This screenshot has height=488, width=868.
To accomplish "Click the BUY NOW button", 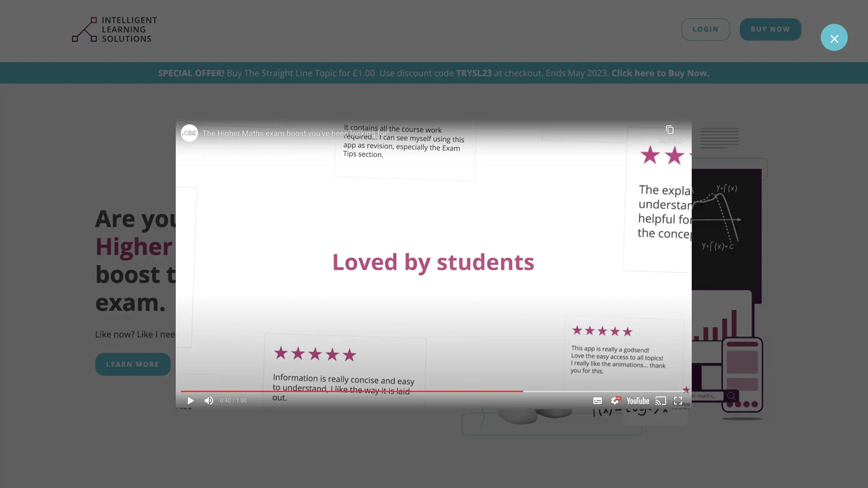I will click(770, 29).
